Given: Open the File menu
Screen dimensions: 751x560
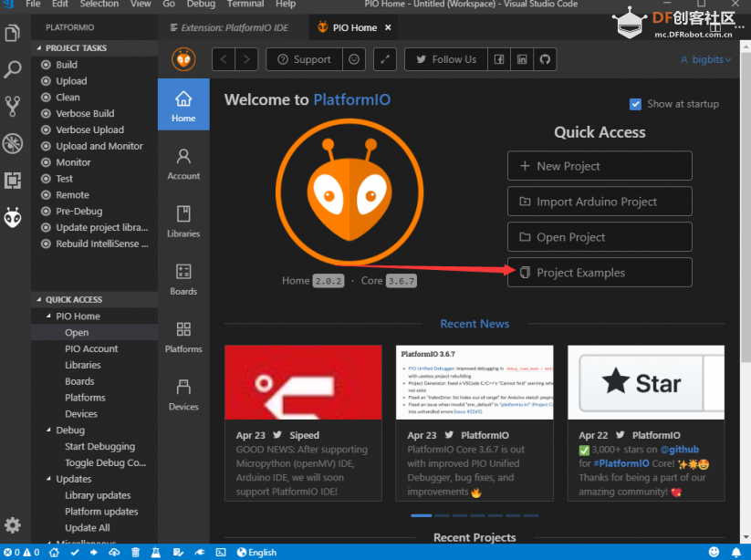Looking at the screenshot, I should (x=33, y=4).
